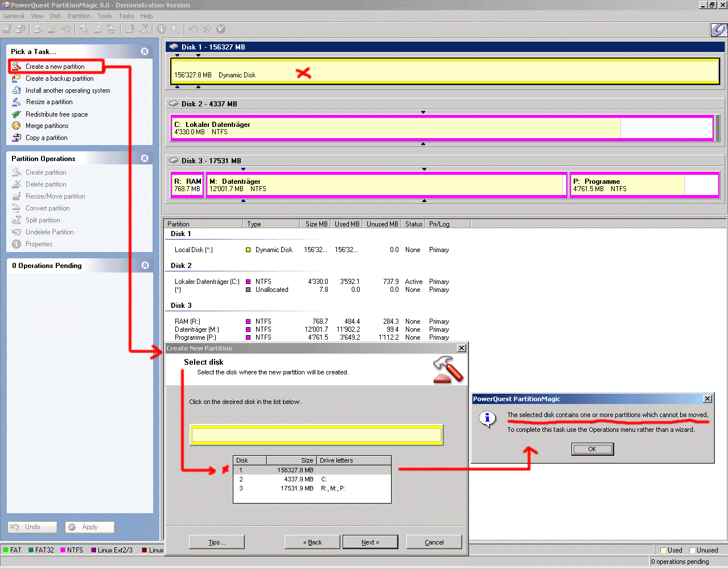Image resolution: width=728 pixels, height=569 pixels.
Task: Select the M: Datenträger partition block
Action: click(386, 185)
